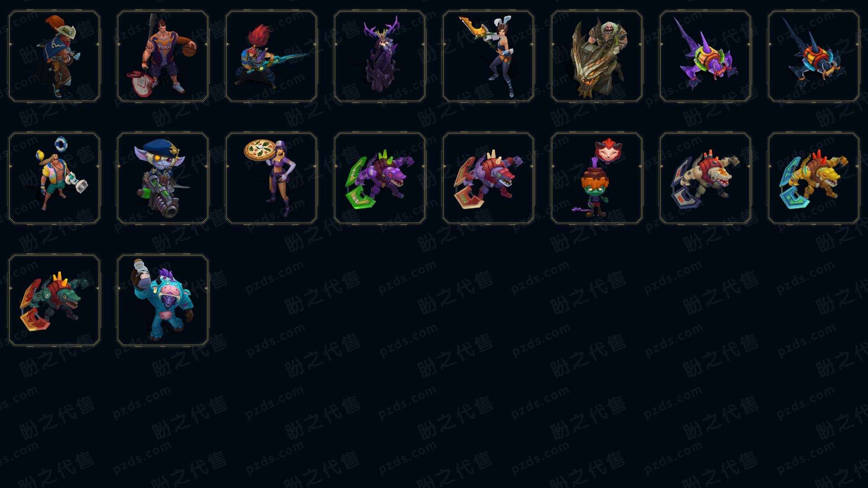
Task: Choose the dark blue spiked scorpion skin
Action: (x=814, y=56)
